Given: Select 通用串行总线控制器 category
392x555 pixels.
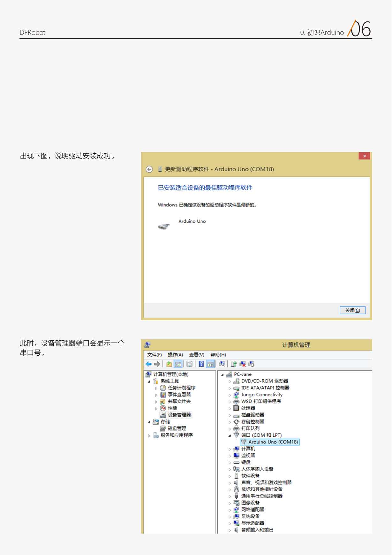Looking at the screenshot, I should click(x=261, y=496).
